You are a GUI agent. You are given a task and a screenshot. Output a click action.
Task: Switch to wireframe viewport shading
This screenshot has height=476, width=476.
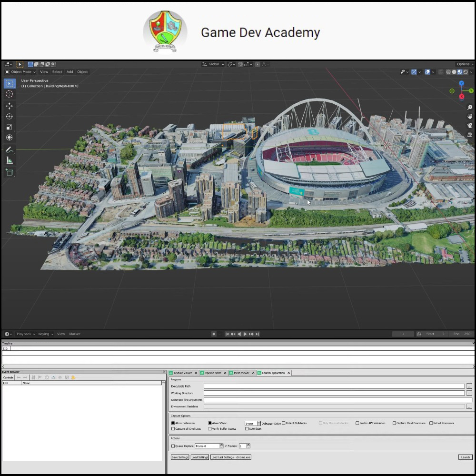(448, 72)
